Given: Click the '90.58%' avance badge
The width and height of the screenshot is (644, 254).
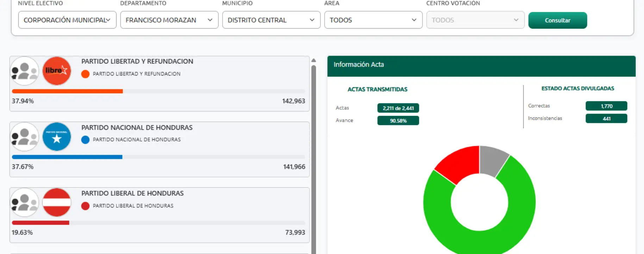Looking at the screenshot, I should pyautogui.click(x=398, y=121).
